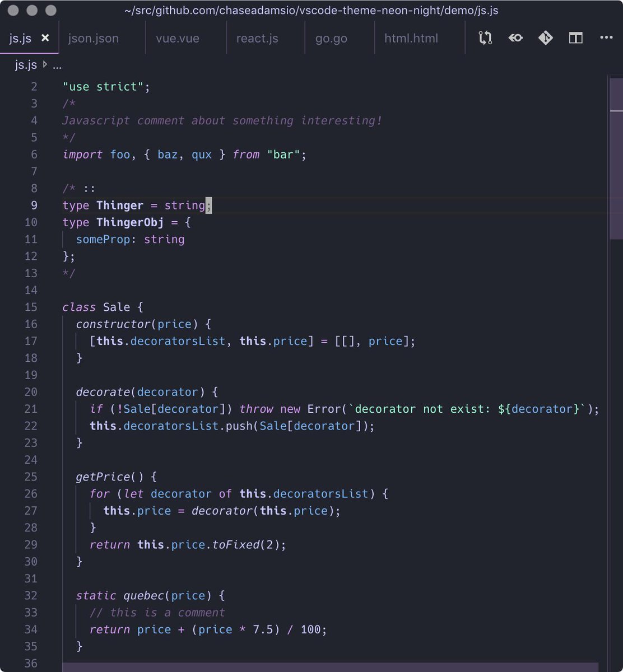623x672 pixels.
Task: Click the decorator parameter on line 20
Action: pyautogui.click(x=167, y=392)
